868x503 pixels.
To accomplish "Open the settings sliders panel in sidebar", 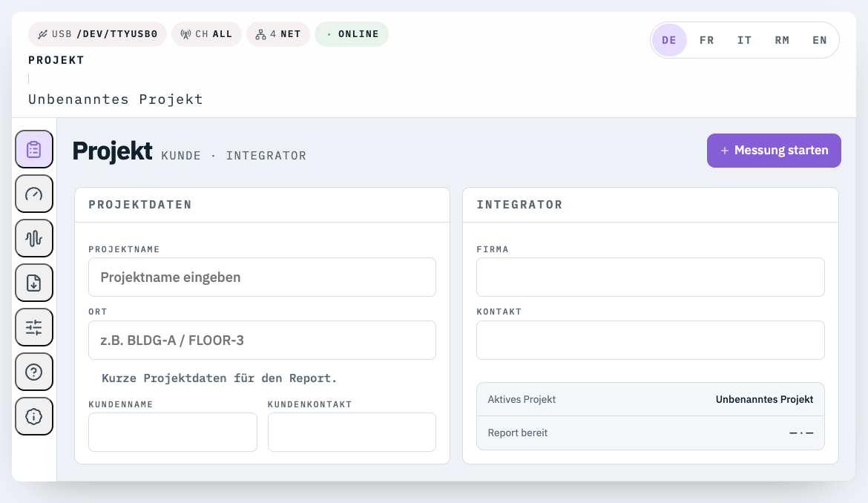I will point(33,327).
